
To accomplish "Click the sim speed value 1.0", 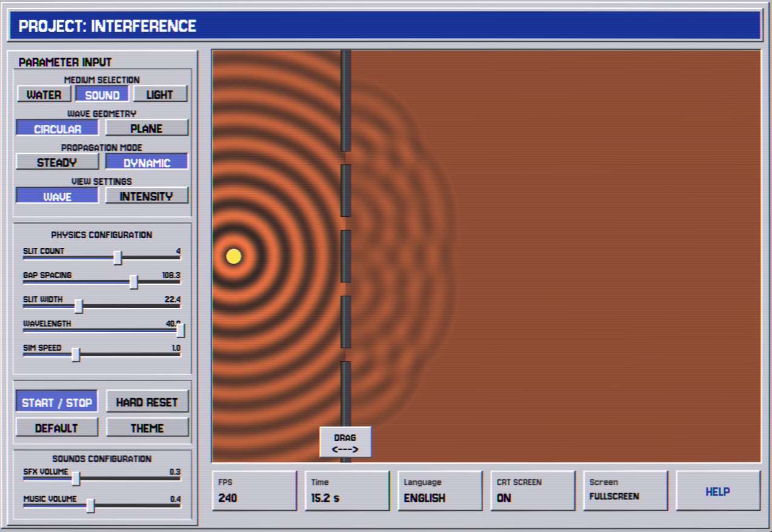I will tap(176, 348).
